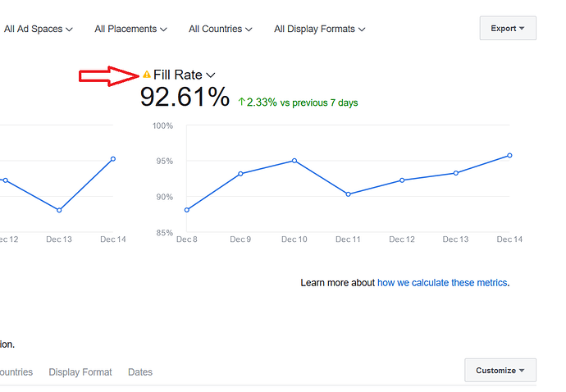Expand the All Display Formats dropdown
This screenshot has width=566, height=392.
point(319,29)
